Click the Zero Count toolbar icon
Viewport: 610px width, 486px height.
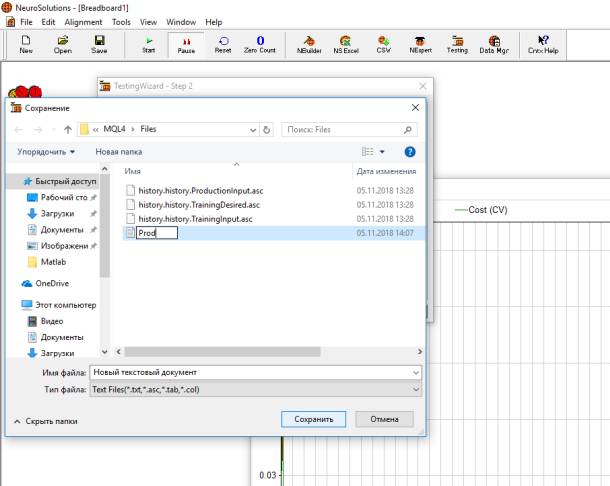[x=260, y=44]
